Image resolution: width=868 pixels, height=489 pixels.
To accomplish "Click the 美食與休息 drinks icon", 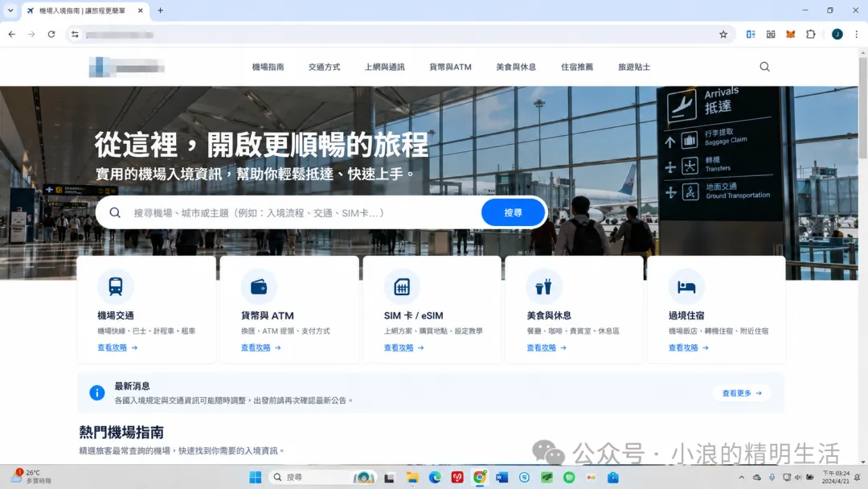I will coord(543,286).
